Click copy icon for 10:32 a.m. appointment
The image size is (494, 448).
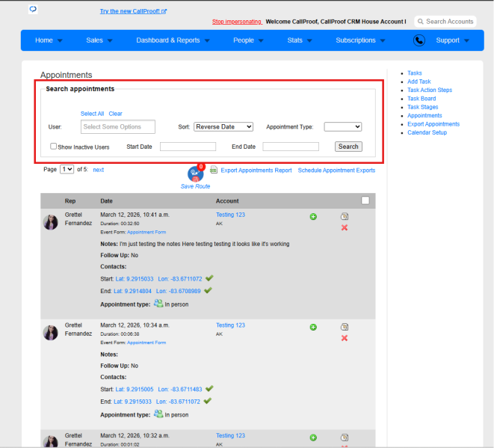(345, 438)
